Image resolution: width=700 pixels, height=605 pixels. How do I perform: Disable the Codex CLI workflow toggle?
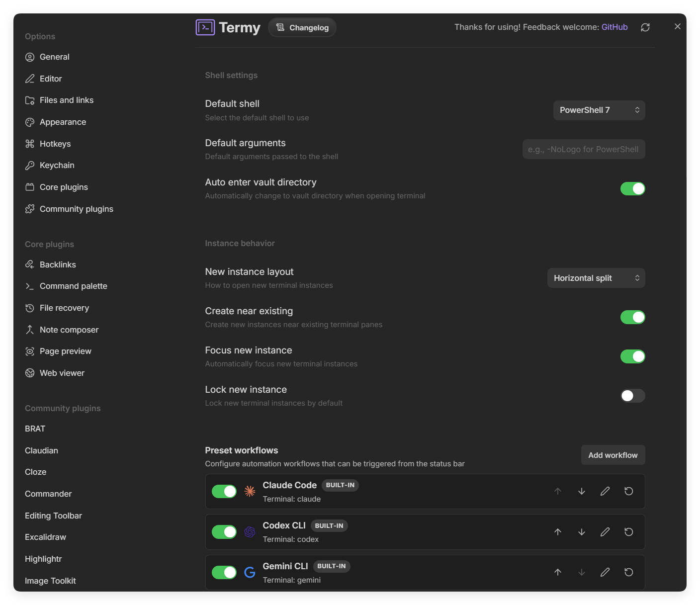224,532
